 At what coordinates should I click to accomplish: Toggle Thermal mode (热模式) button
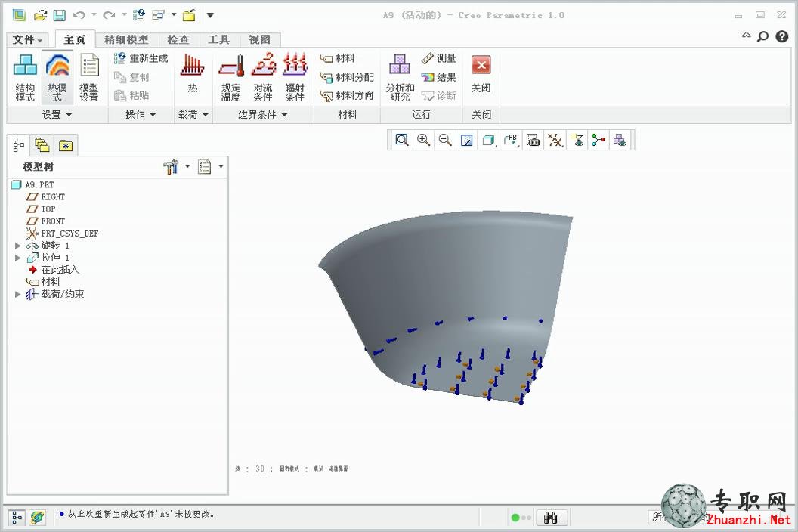point(57,77)
